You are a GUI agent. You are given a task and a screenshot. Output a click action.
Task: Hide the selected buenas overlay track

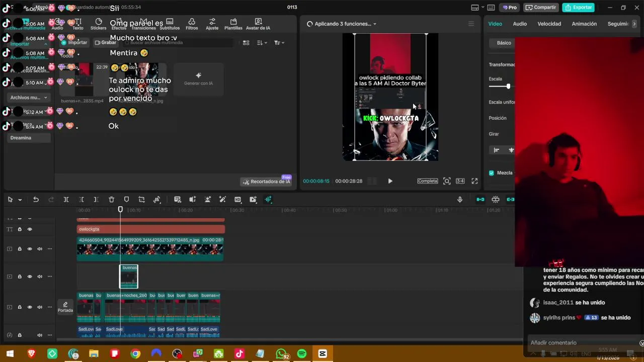(x=30, y=277)
